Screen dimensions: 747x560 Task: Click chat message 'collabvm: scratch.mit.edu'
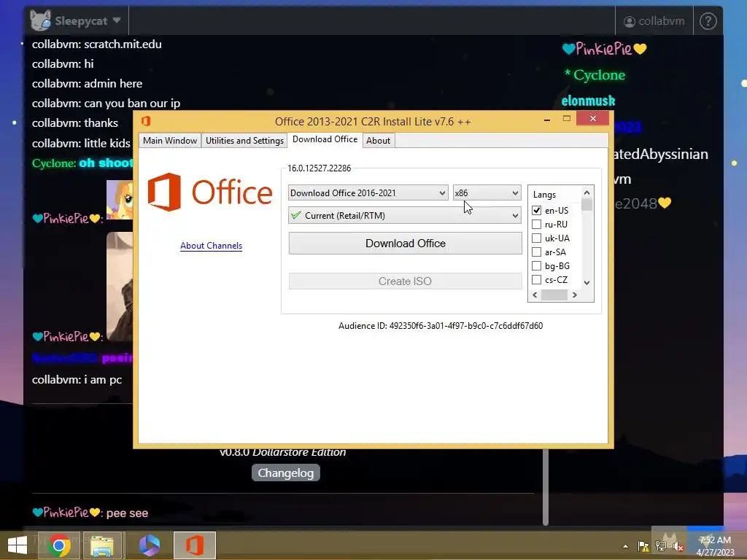point(97,44)
